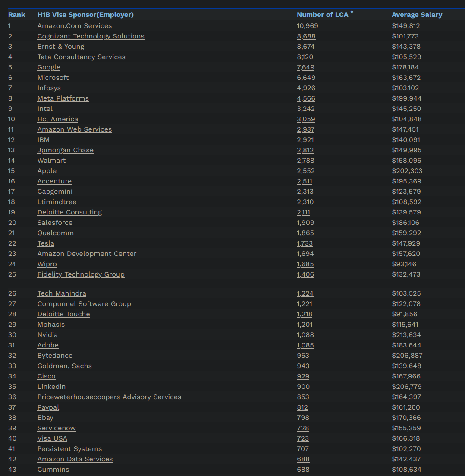Open the 900 LCA link for Linkedin
The height and width of the screenshot is (476, 465).
click(303, 386)
